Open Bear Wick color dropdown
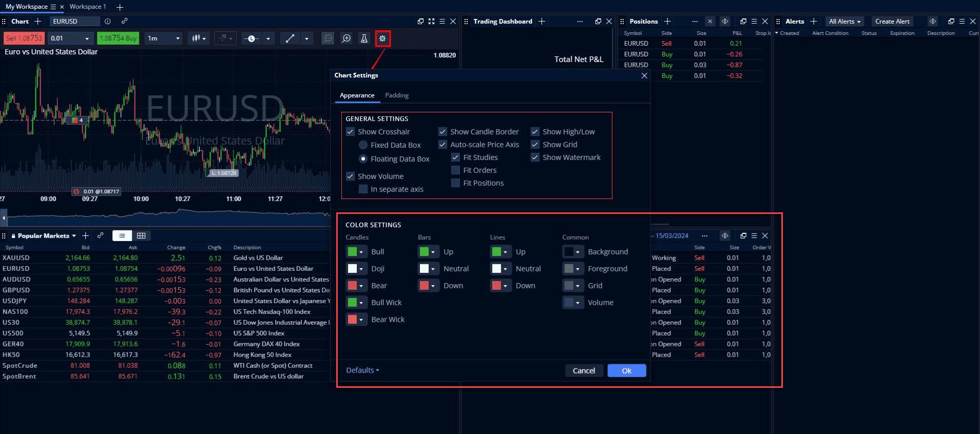Viewport: 980px width, 434px height. 361,320
